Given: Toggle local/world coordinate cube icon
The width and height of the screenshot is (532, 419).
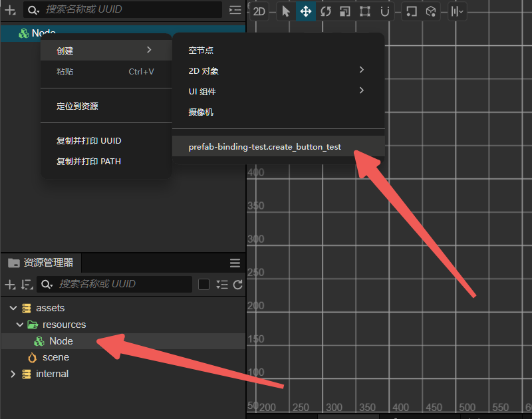Looking at the screenshot, I should [431, 11].
